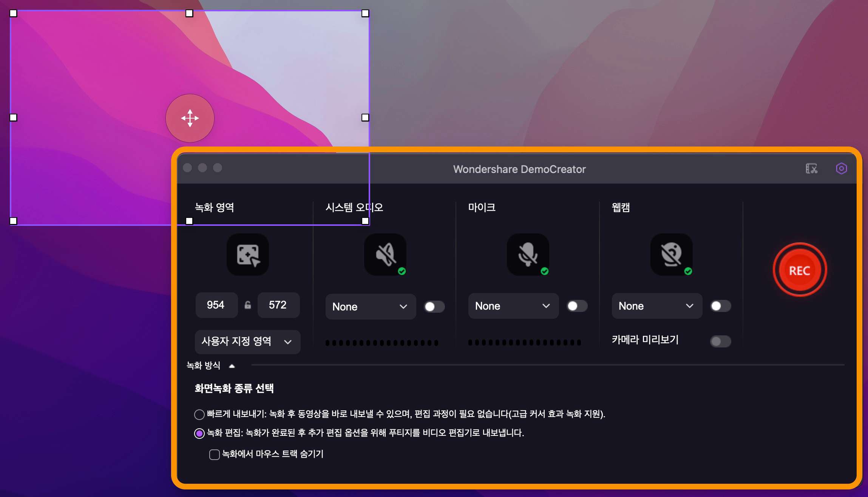Open the microphone None dropdown
This screenshot has height=497, width=868.
tap(513, 306)
